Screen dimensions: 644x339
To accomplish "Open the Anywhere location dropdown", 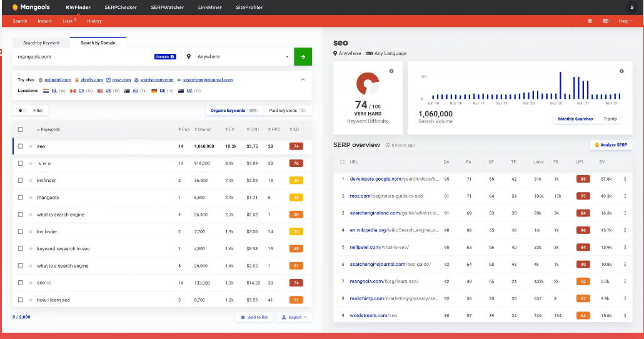I will 238,57.
